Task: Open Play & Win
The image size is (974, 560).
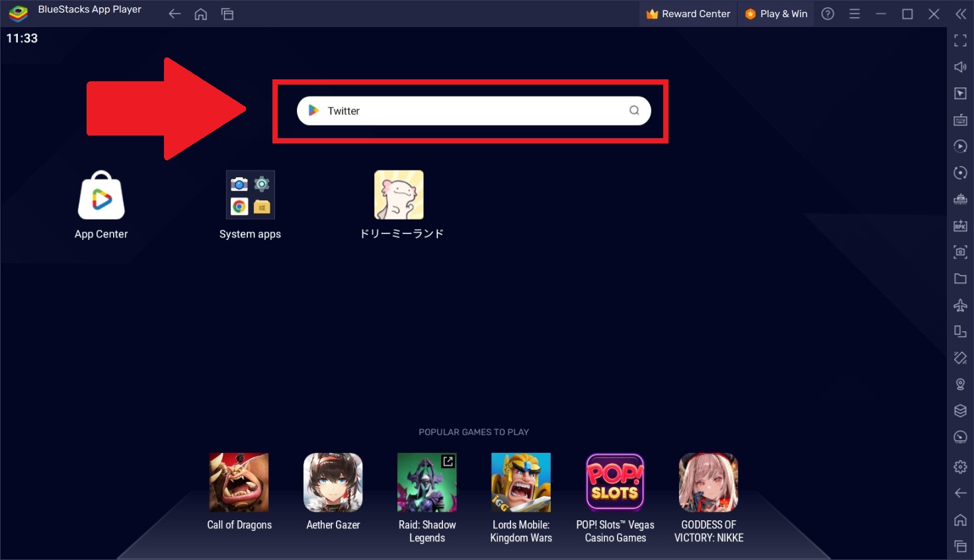Action: [x=776, y=14]
